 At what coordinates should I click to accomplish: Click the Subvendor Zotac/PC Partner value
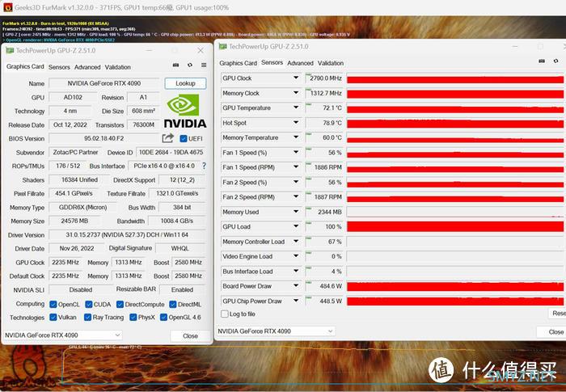point(75,152)
